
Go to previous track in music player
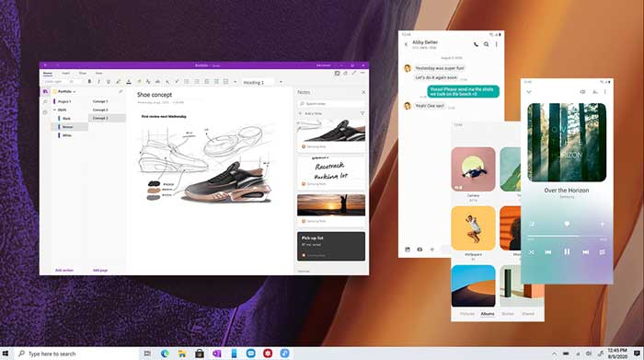pyautogui.click(x=548, y=252)
